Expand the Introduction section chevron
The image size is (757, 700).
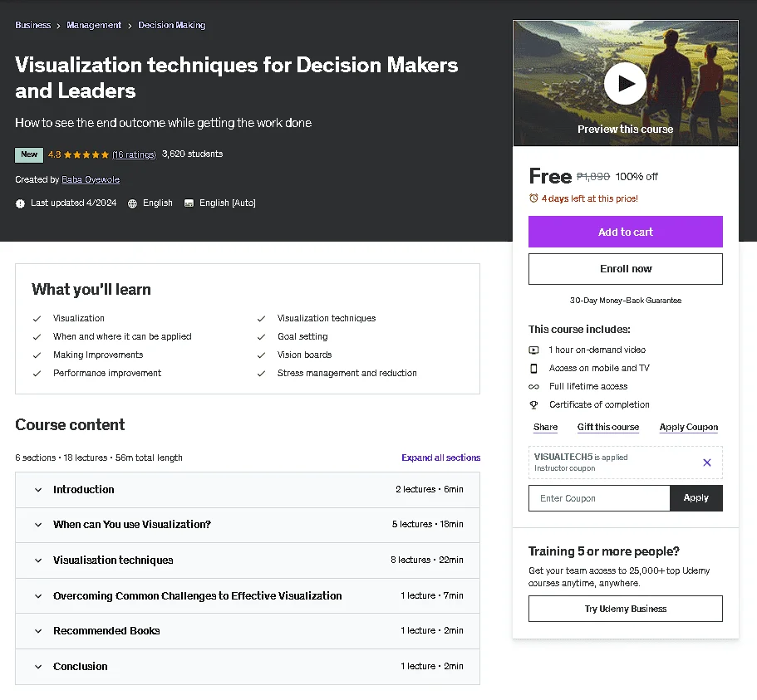pyautogui.click(x=38, y=490)
